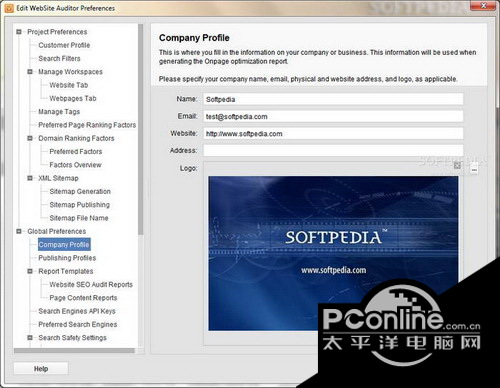Select Report Templates label
Image resolution: width=500 pixels, height=388 pixels.
click(66, 271)
